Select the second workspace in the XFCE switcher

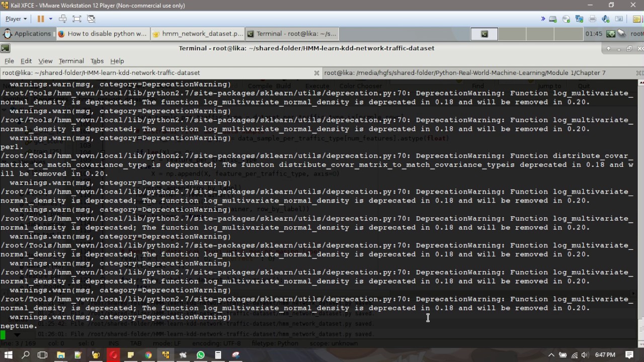coord(512,34)
